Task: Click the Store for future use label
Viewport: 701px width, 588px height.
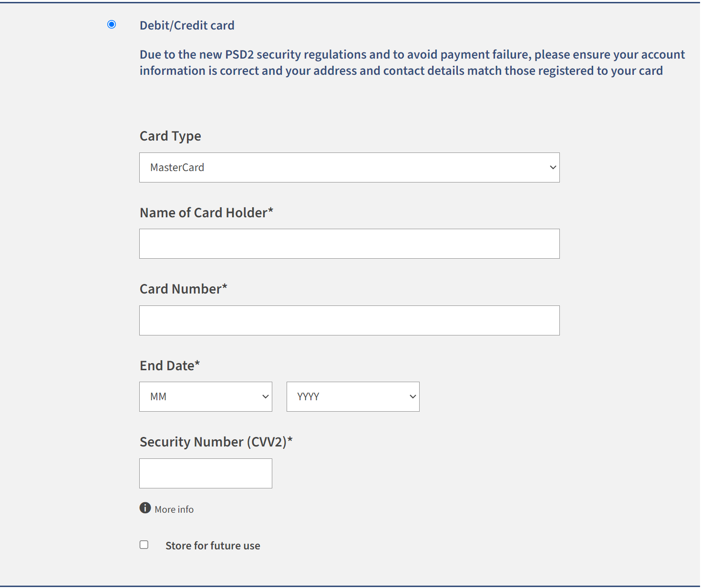Action: point(213,546)
